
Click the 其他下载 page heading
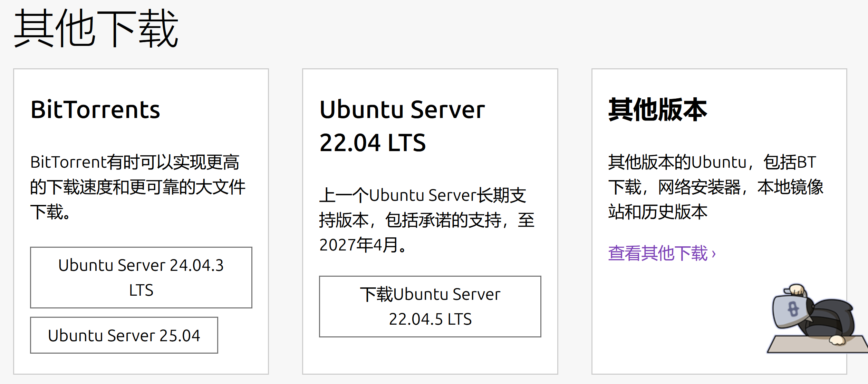coord(96,28)
